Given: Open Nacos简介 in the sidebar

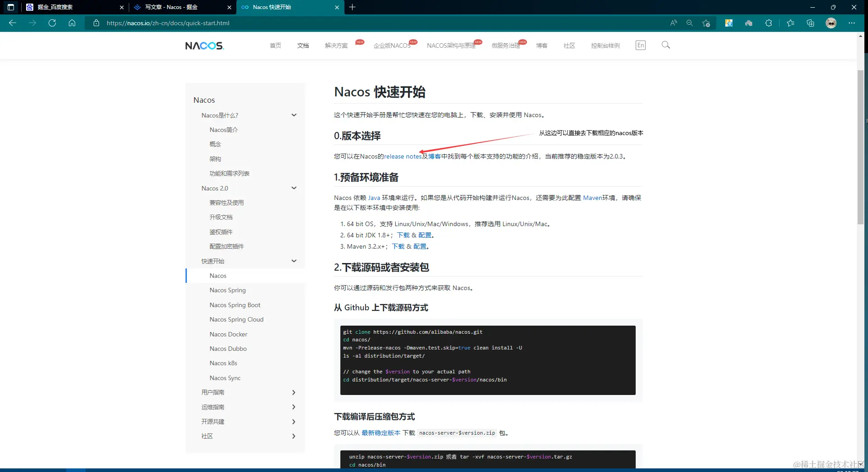Looking at the screenshot, I should pyautogui.click(x=224, y=130).
